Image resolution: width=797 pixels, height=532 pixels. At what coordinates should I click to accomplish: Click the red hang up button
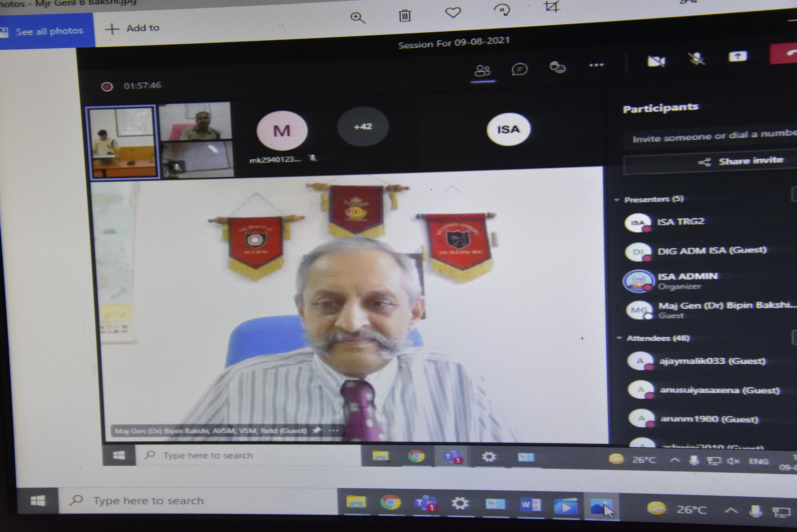click(x=784, y=54)
